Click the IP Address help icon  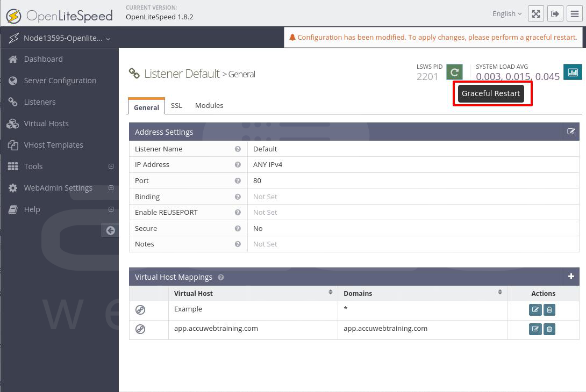click(238, 165)
